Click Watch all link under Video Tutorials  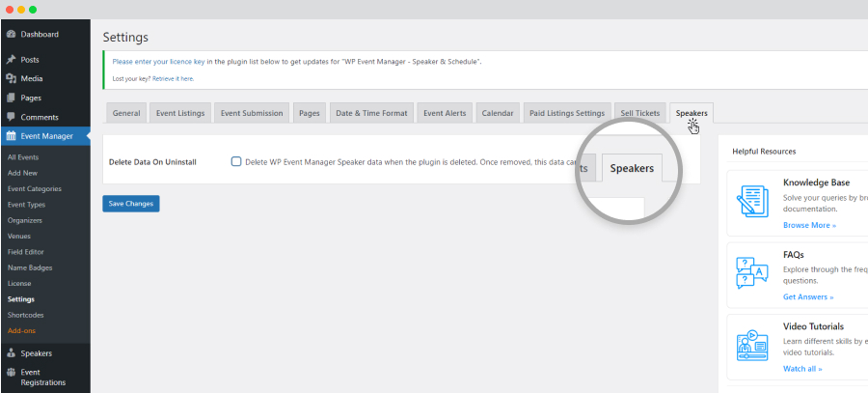pyautogui.click(x=802, y=369)
